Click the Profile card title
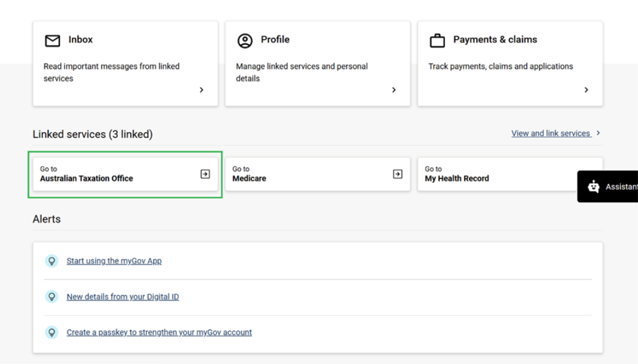 click(x=275, y=40)
